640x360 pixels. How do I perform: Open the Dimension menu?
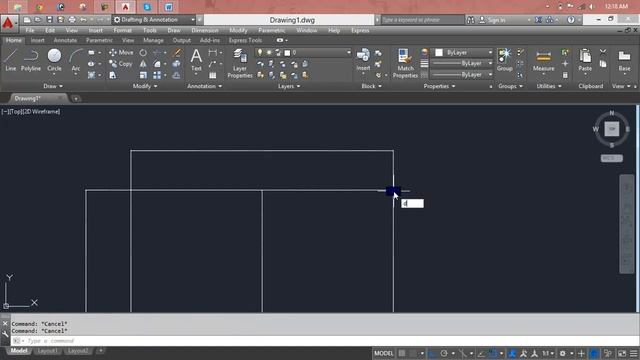[x=205, y=31]
